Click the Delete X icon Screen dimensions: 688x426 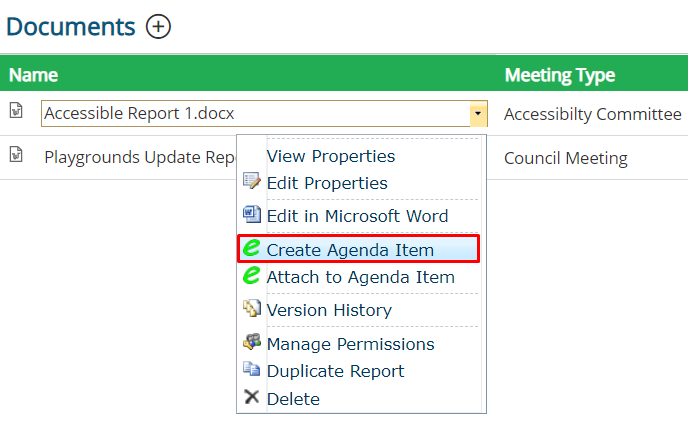click(251, 397)
